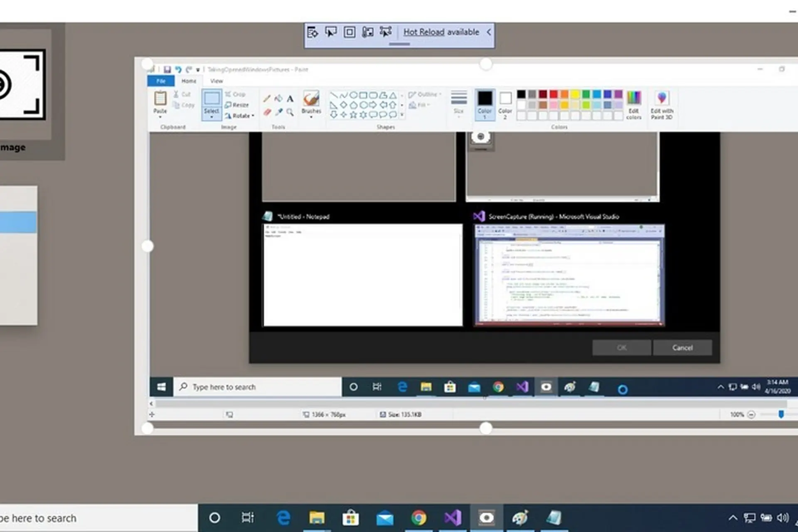The width and height of the screenshot is (798, 532).
Task: Pick the yellow color swatch
Action: coord(575,95)
